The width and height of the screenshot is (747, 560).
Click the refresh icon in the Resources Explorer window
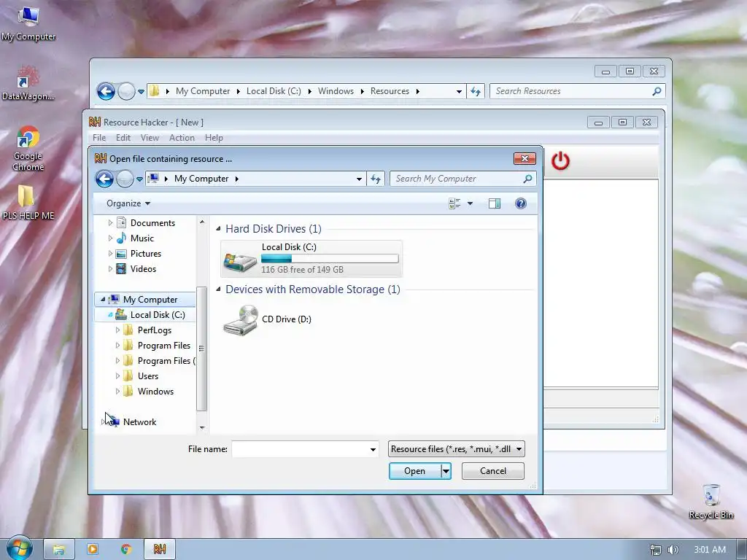[476, 91]
